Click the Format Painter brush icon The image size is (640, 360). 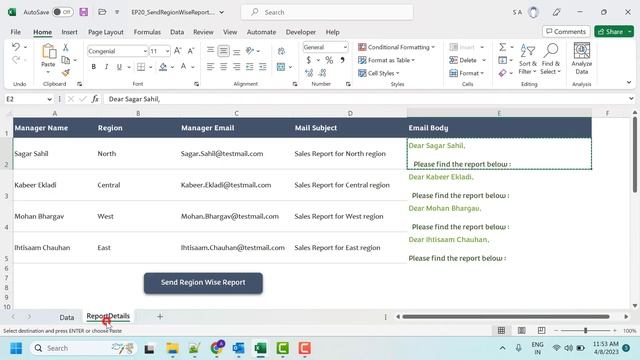coord(65,73)
